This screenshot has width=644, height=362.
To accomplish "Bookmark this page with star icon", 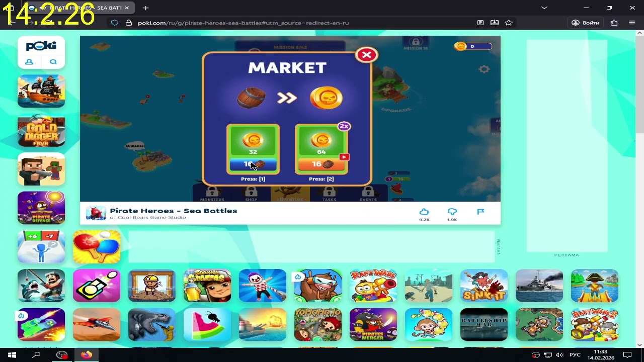I will click(x=509, y=23).
